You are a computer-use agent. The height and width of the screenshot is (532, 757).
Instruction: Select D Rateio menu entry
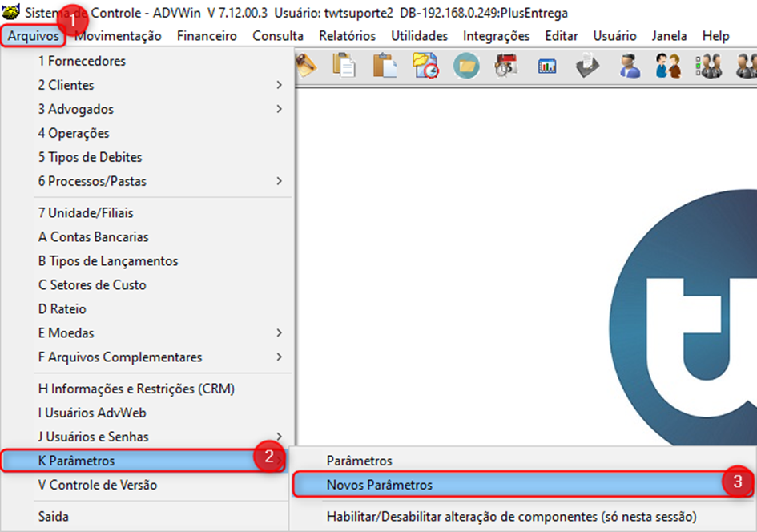[x=147, y=309]
